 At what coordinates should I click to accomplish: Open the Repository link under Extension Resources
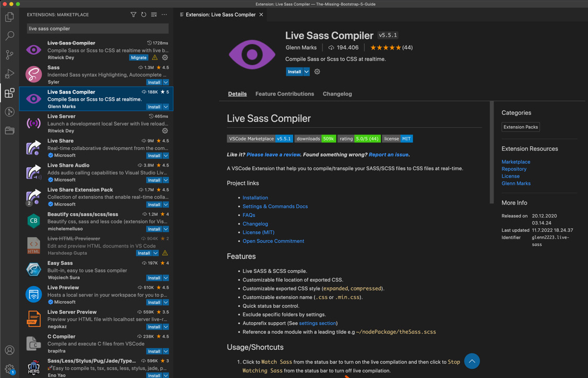[x=514, y=169]
